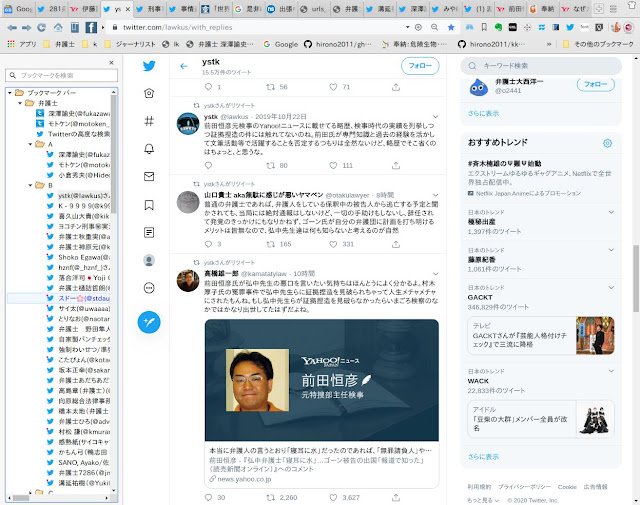Open the chevron next to 極秘出産 trend
The image size is (640, 505).
tap(611, 212)
